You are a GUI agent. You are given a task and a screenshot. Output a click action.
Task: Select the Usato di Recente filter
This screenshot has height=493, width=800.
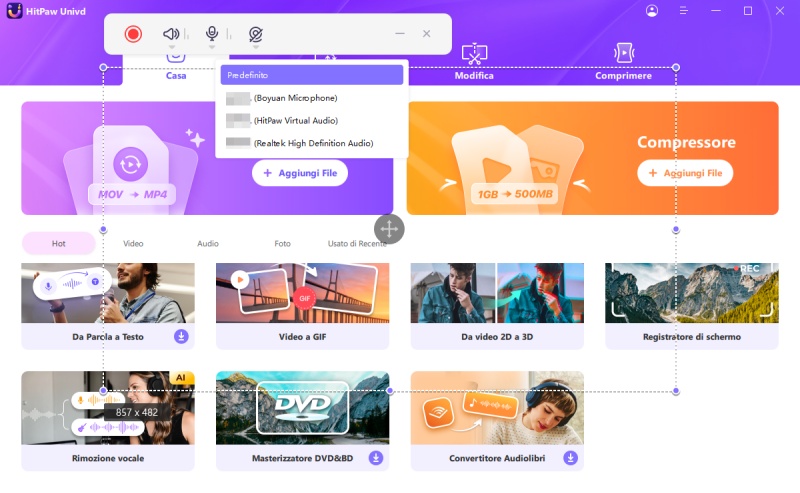pyautogui.click(x=357, y=243)
